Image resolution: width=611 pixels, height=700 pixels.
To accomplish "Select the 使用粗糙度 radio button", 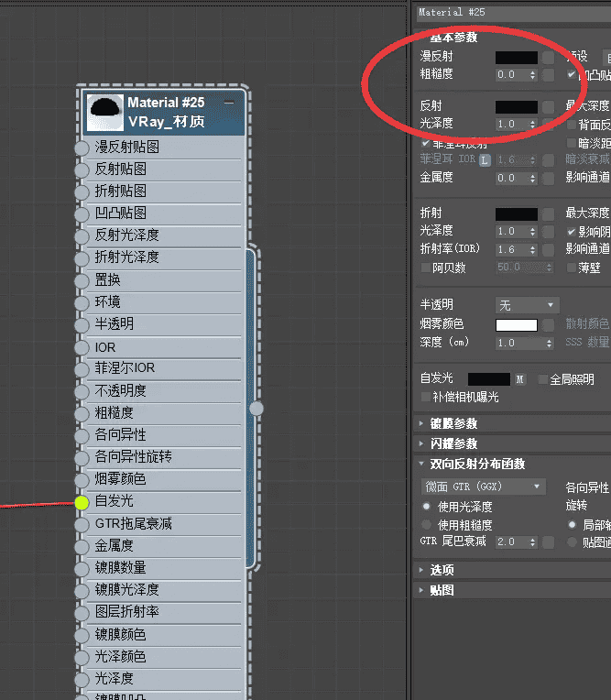I will click(x=426, y=525).
